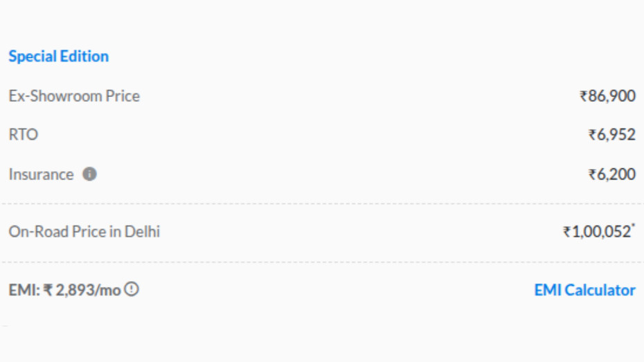644x362 pixels.
Task: Click dashed divider below the Insurance row
Action: [322, 204]
